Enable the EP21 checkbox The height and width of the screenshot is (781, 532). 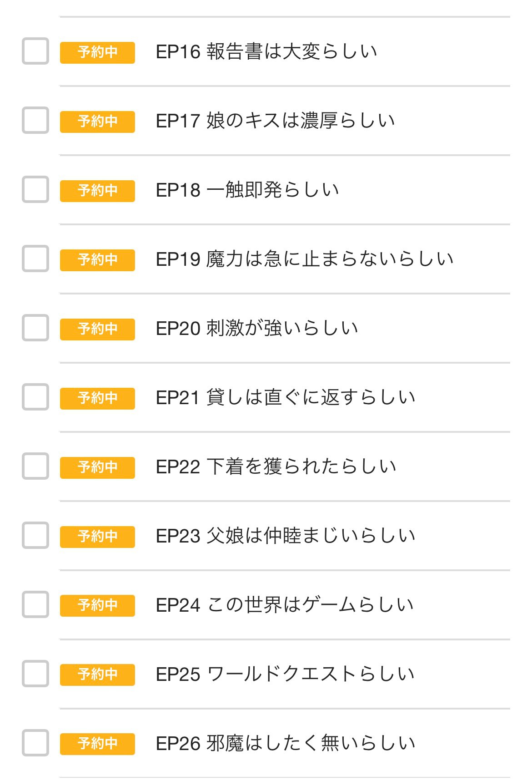click(35, 397)
